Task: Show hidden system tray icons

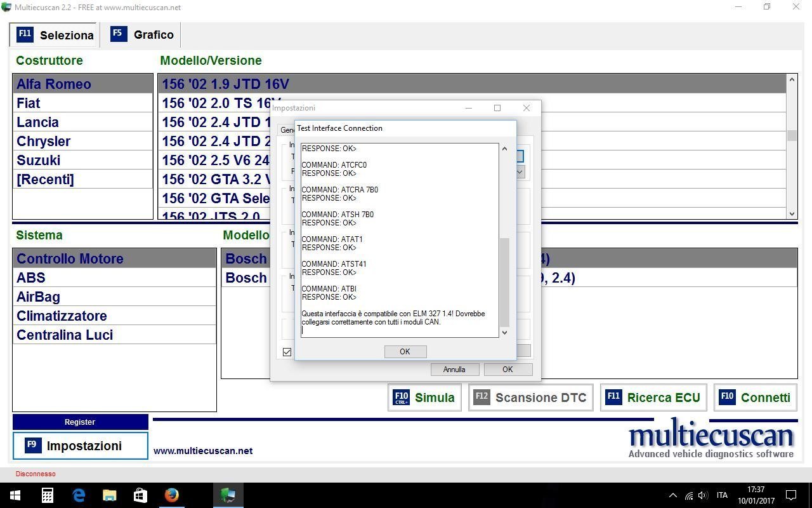Action: [x=673, y=495]
